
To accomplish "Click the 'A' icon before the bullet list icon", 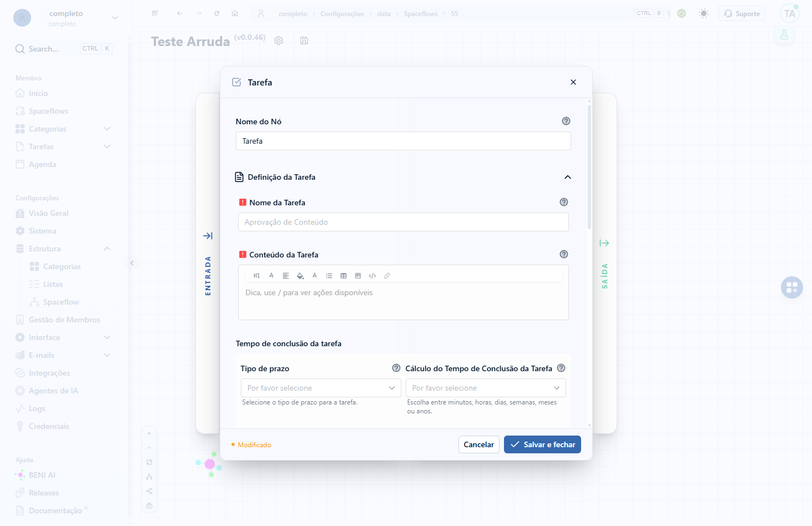I will 315,276.
